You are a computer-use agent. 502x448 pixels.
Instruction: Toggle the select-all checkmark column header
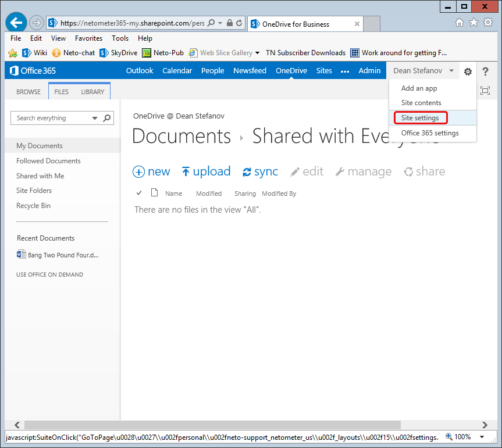point(139,193)
